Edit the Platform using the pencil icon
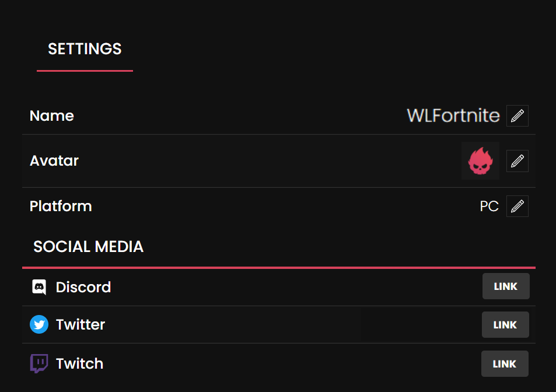The image size is (556, 392). point(517,206)
